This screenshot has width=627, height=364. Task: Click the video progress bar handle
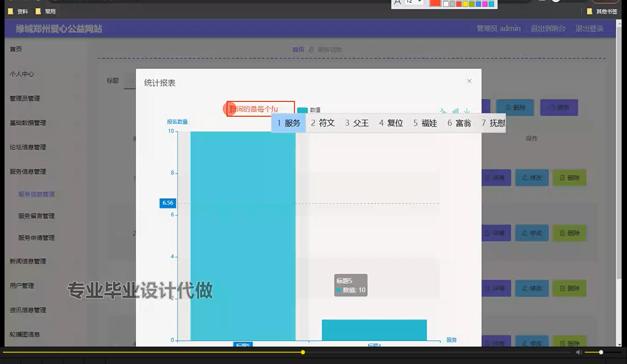(303, 352)
